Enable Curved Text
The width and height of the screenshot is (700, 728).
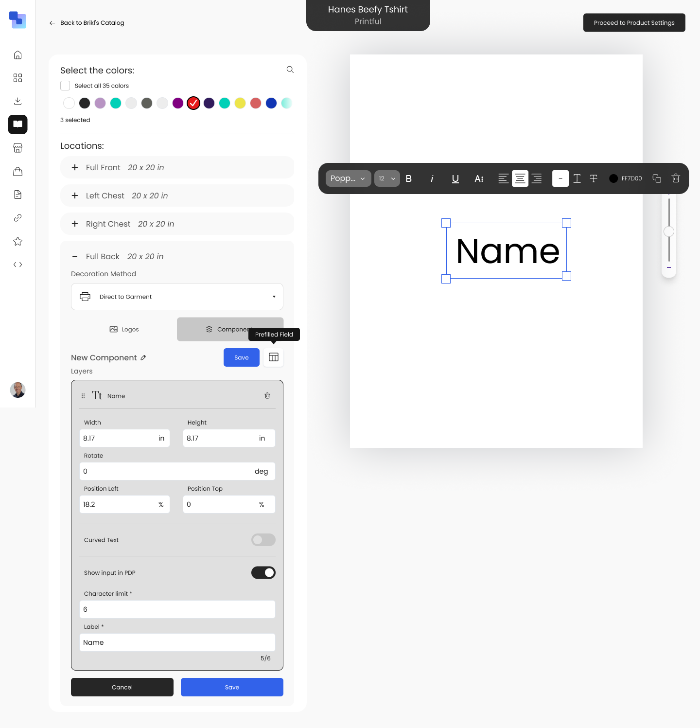coord(263,540)
